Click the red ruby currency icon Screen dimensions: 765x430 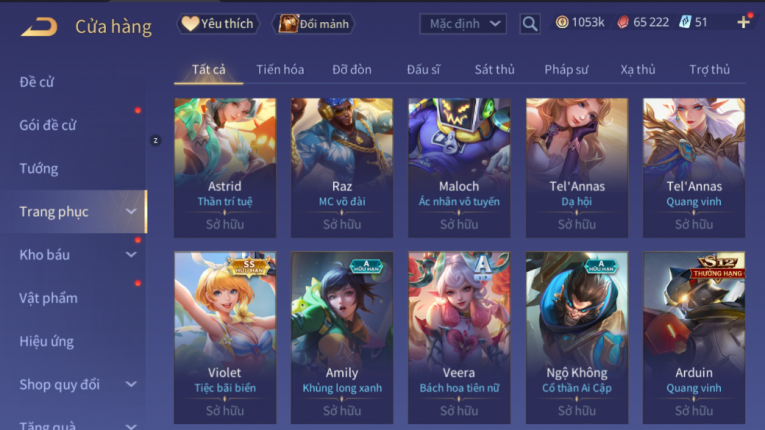(623, 22)
